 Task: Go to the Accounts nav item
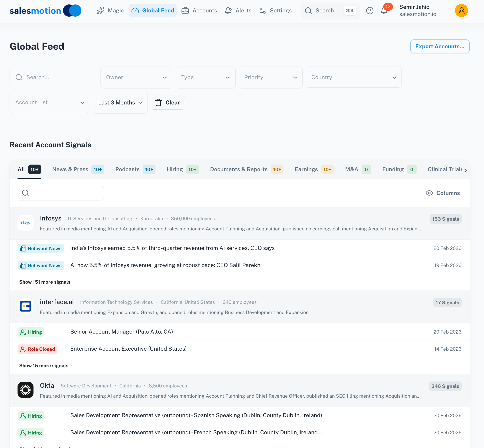coord(199,11)
